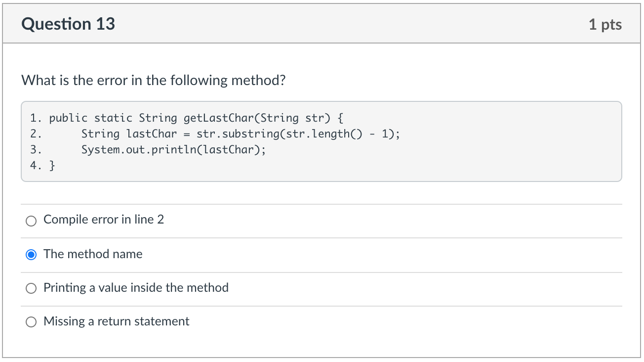Pick the 'Missing a return statement' radio button

(31, 322)
